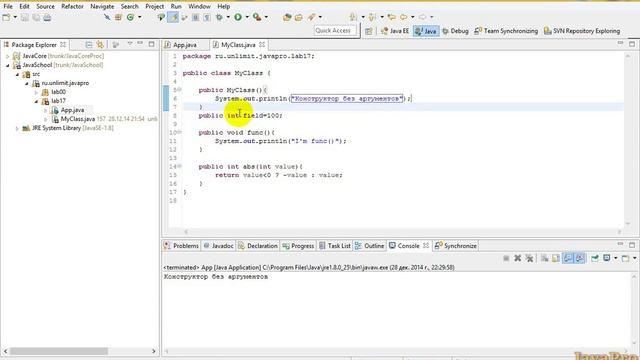
Task: Close the MyClass.java editor tab
Action: [x=262, y=44]
